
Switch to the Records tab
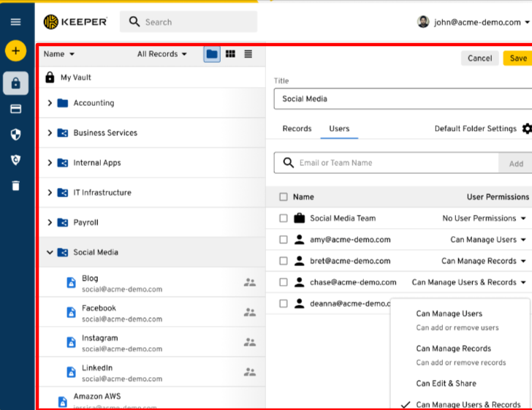297,129
